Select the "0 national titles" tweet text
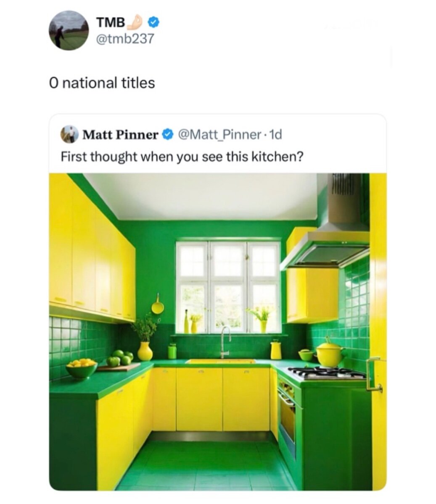Image resolution: width=436 pixels, height=504 pixels. point(102,83)
